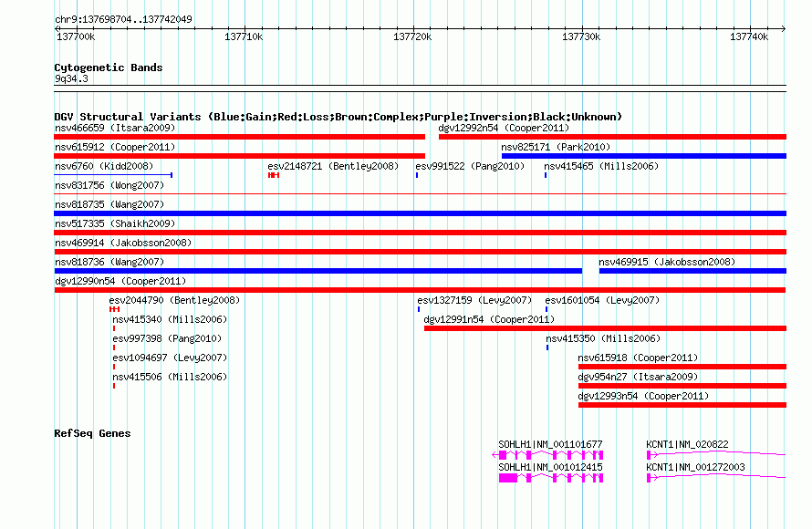Click the red esv2044790 loss marker
812x529 pixels.
114,309
